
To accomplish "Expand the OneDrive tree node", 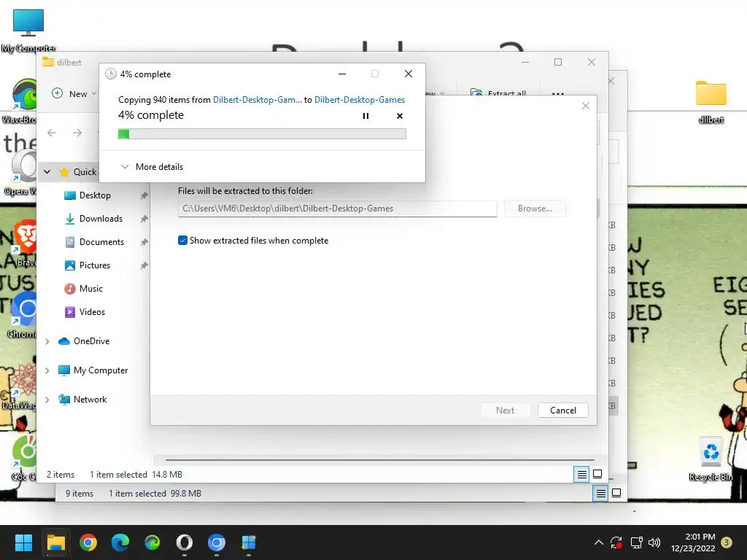I will 47,341.
